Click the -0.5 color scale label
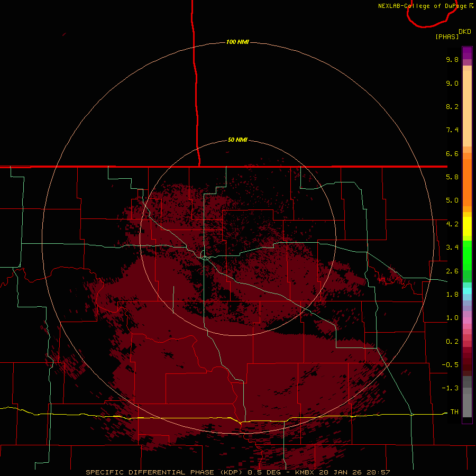 pos(450,365)
